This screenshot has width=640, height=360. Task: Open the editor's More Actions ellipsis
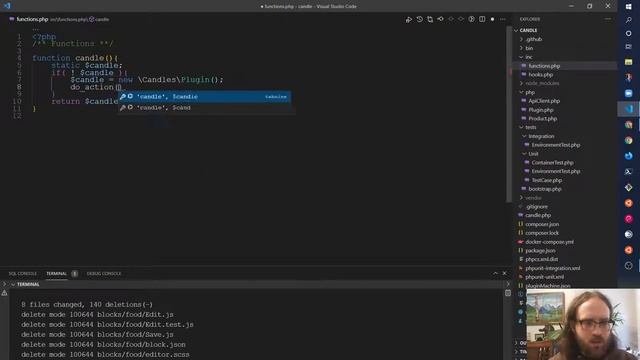point(503,19)
